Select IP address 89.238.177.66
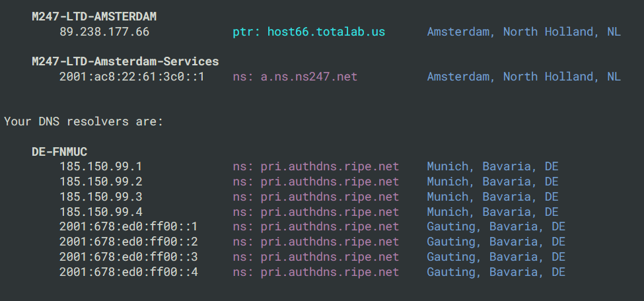 point(104,32)
